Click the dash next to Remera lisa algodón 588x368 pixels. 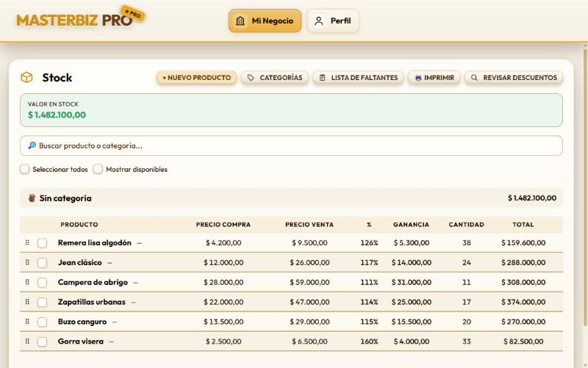click(x=139, y=243)
